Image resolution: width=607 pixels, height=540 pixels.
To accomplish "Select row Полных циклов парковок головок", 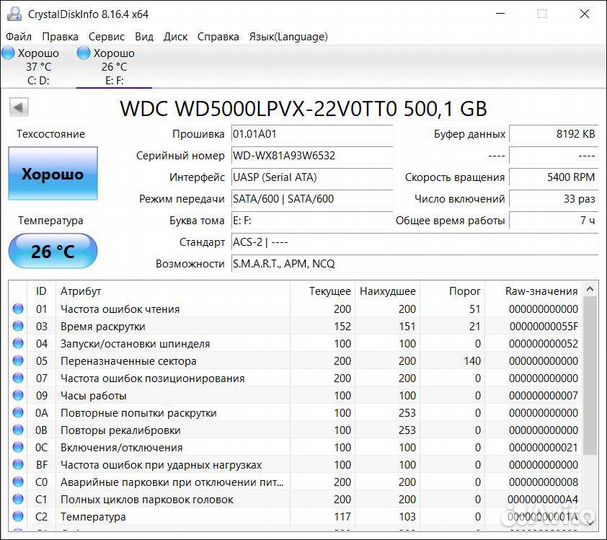I will tap(296, 499).
